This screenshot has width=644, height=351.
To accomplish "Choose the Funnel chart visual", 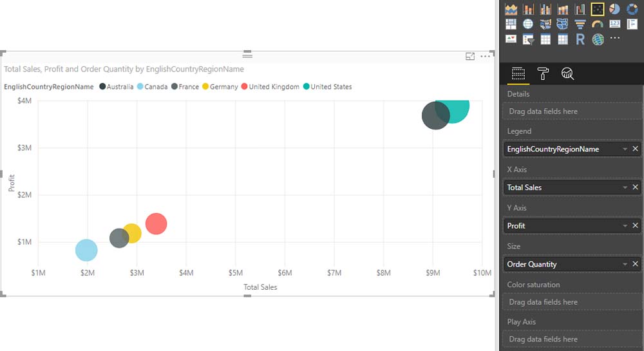I will click(x=580, y=24).
